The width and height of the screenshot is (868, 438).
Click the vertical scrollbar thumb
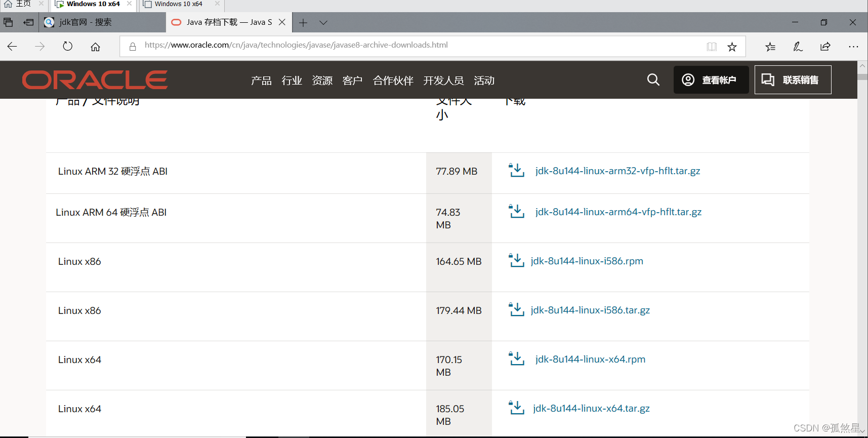tap(862, 77)
